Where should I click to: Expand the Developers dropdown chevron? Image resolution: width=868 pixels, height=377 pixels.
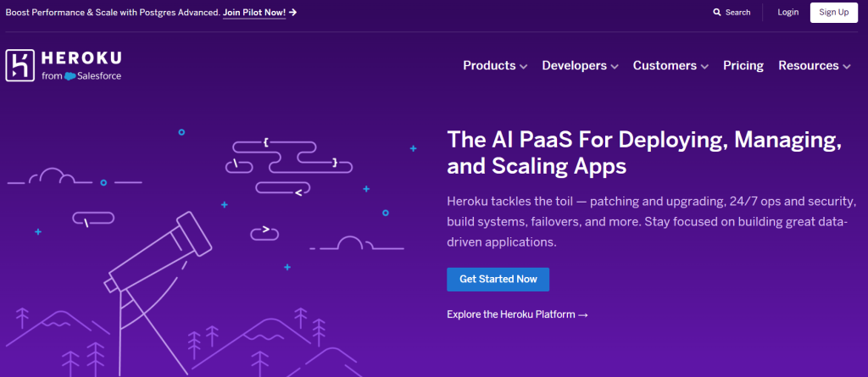615,66
